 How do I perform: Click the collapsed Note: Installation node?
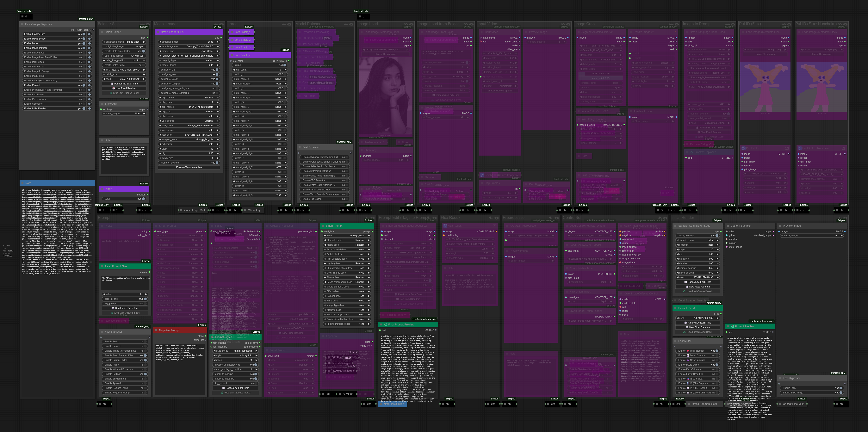pos(393,404)
